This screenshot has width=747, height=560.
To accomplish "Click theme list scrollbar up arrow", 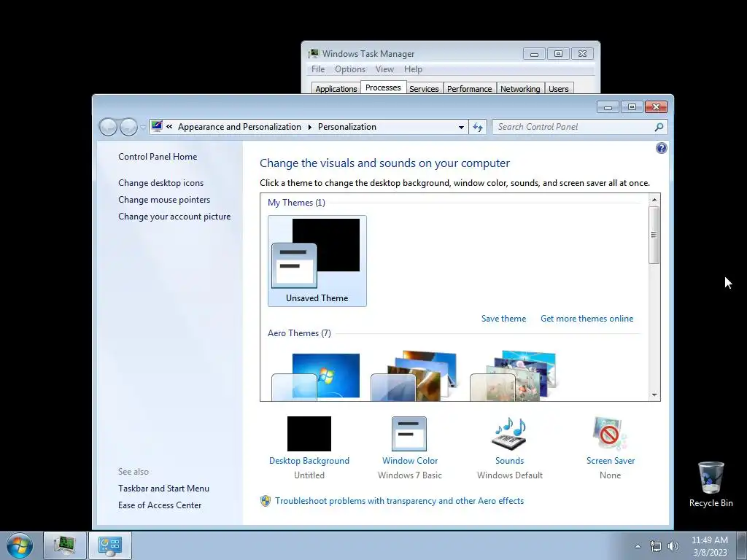I will [x=654, y=200].
